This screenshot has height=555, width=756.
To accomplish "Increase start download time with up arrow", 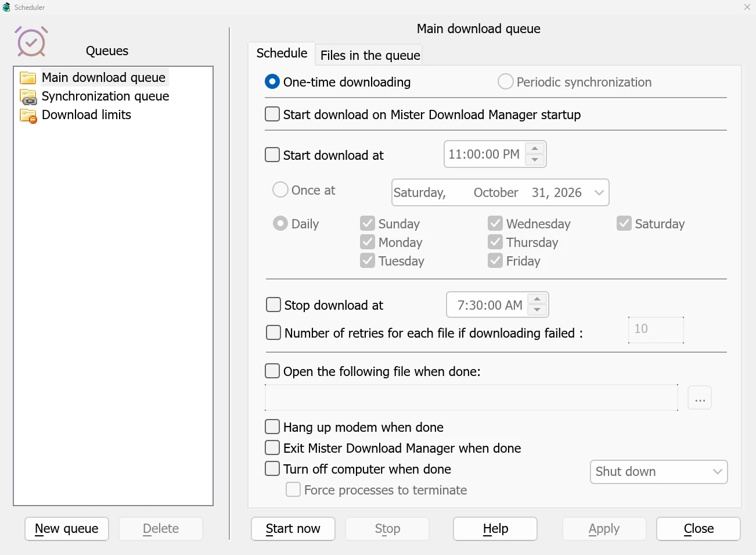I will coord(535,148).
